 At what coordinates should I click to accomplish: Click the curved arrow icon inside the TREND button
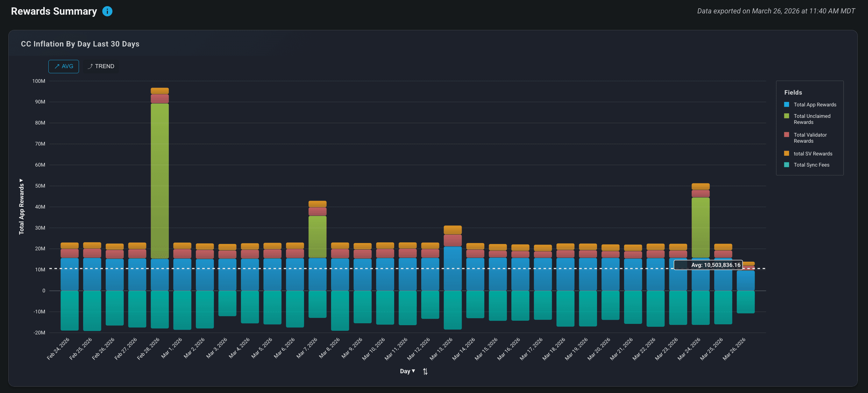90,66
